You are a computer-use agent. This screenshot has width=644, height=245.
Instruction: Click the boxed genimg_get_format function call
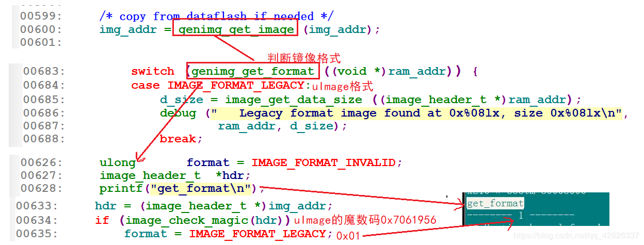pyautogui.click(x=252, y=71)
